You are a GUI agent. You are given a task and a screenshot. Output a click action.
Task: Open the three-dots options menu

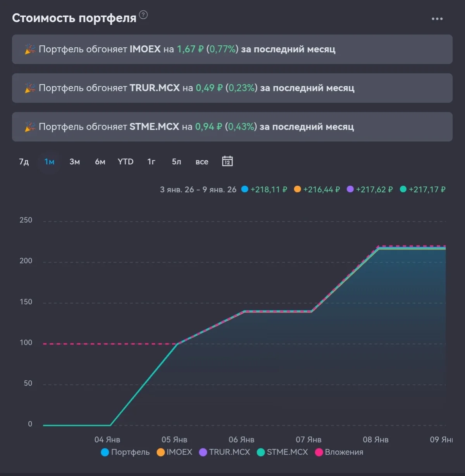coord(437,19)
